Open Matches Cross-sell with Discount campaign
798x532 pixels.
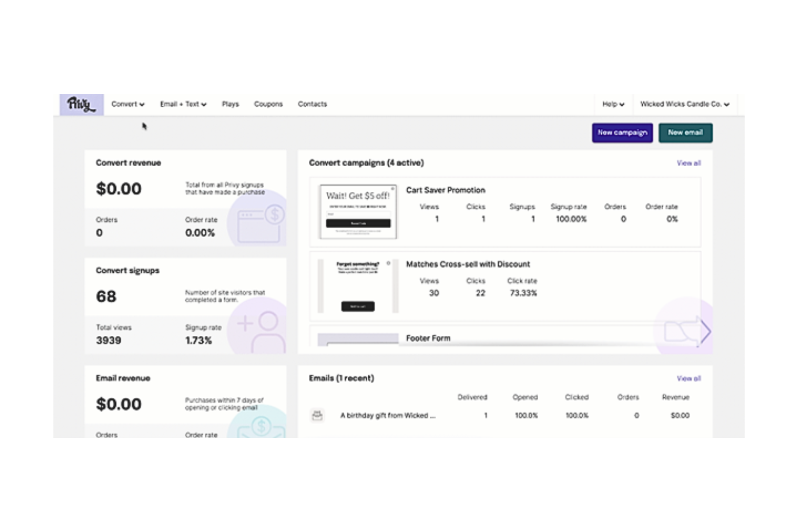click(x=468, y=264)
